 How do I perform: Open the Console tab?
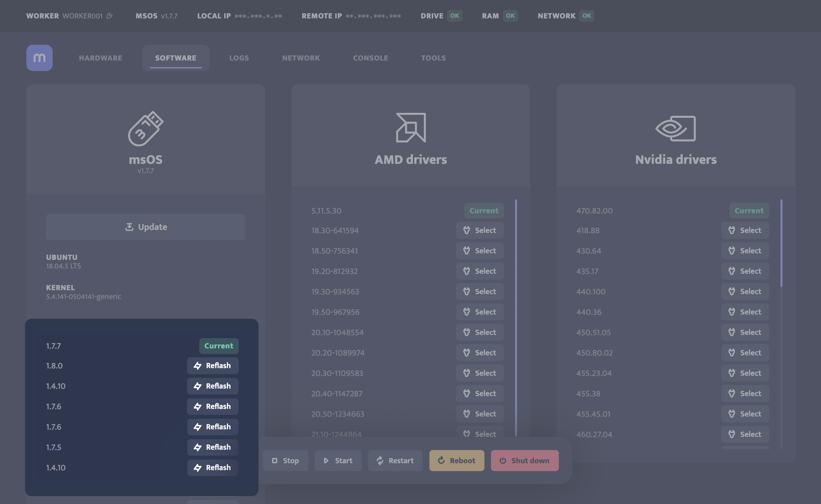370,58
